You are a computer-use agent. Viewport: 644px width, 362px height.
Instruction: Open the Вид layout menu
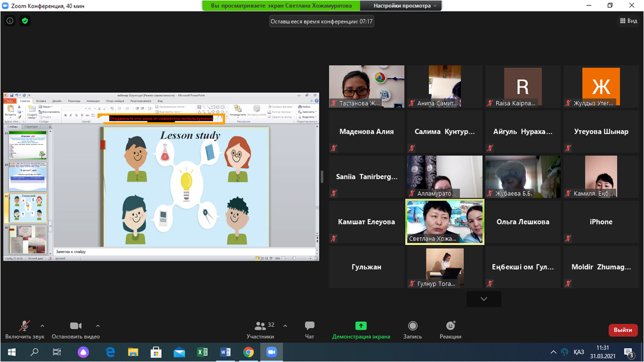coord(628,21)
